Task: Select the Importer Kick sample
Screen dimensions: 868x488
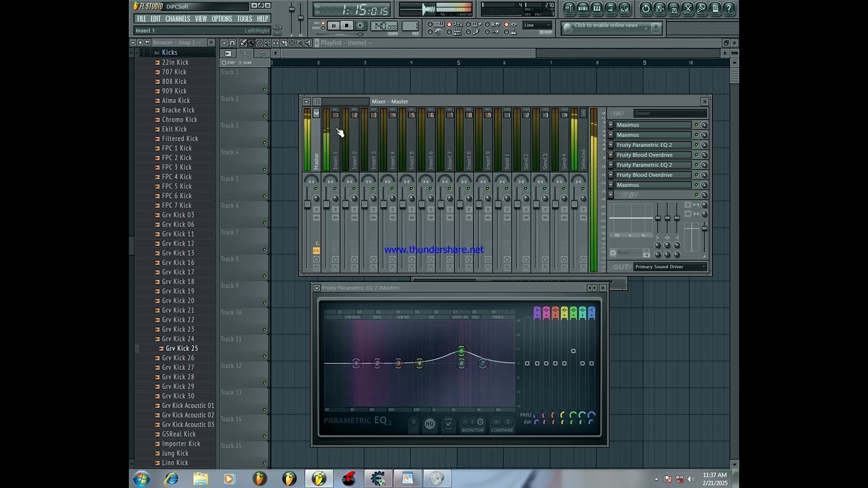Action: pyautogui.click(x=181, y=444)
